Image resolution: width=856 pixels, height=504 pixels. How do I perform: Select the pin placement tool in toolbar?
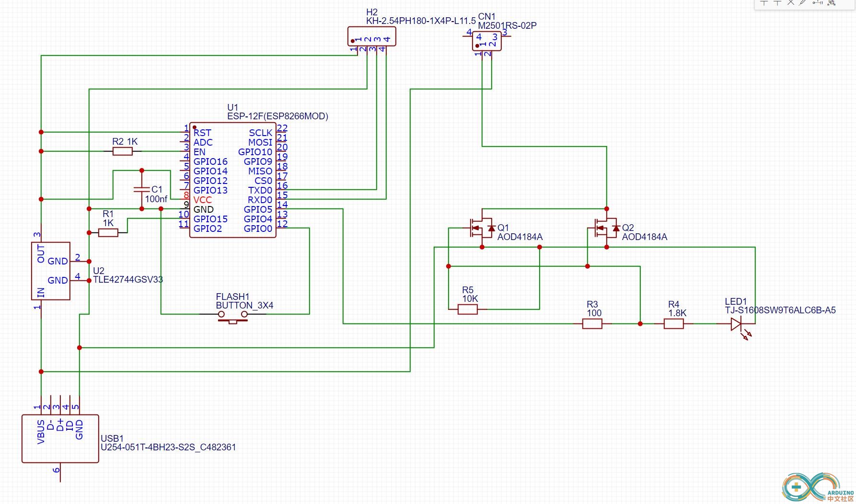(x=818, y=2)
